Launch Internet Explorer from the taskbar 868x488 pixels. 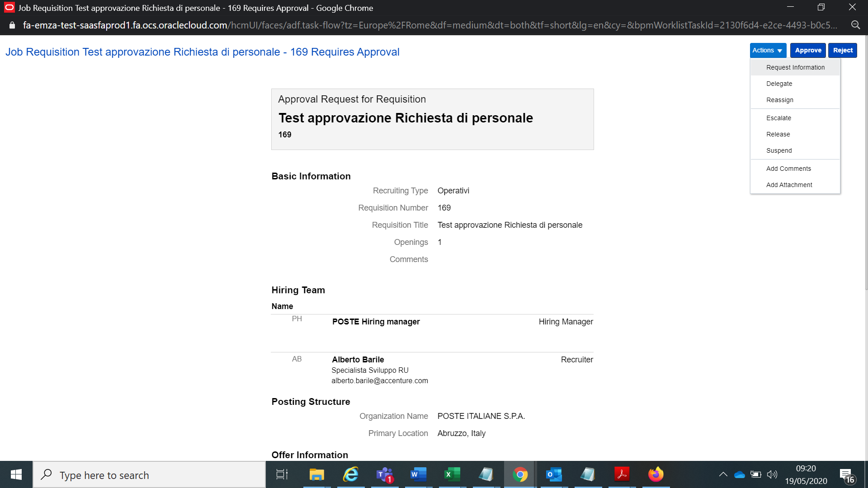click(350, 474)
